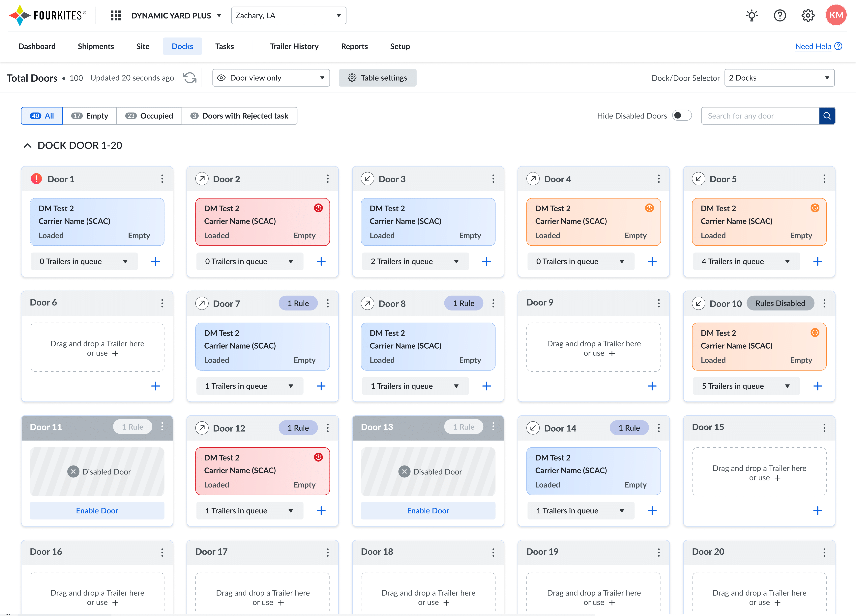Screen dimensions: 856x616
Task: Click the inbound arrow icon on Door 10
Action: (x=698, y=303)
